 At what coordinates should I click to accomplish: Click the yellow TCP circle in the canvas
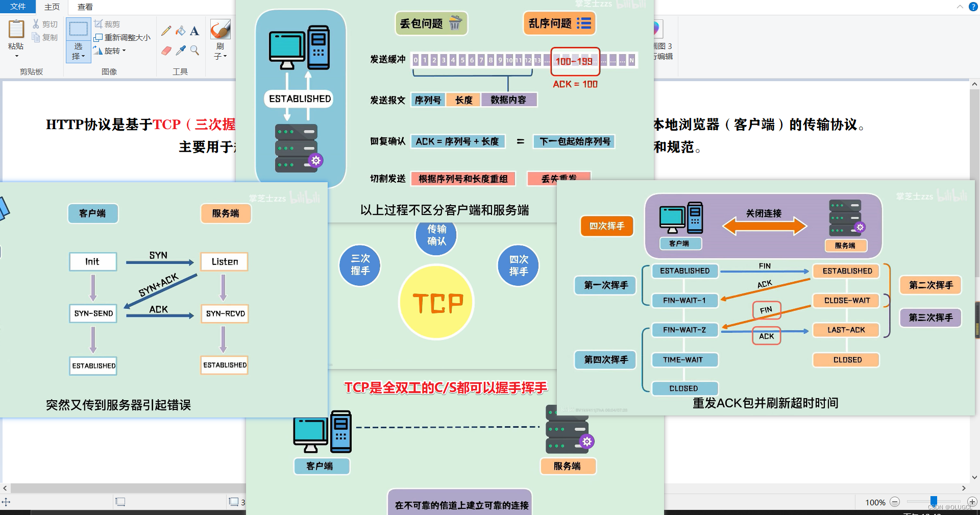[436, 302]
